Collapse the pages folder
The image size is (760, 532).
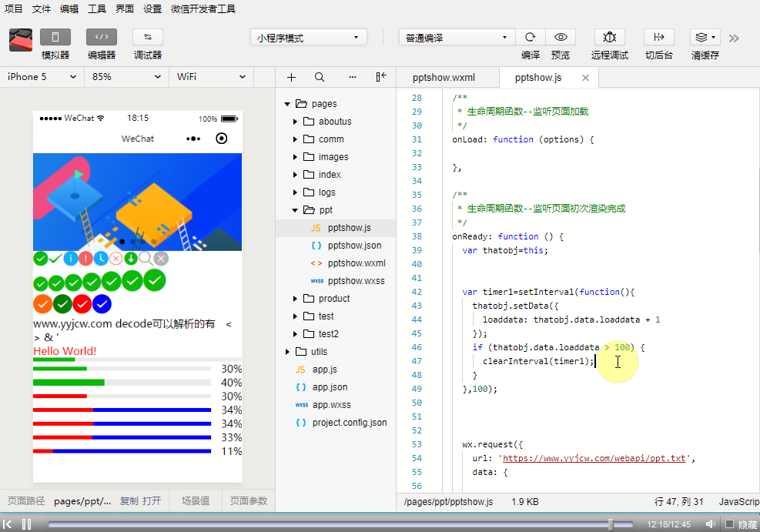[x=287, y=104]
